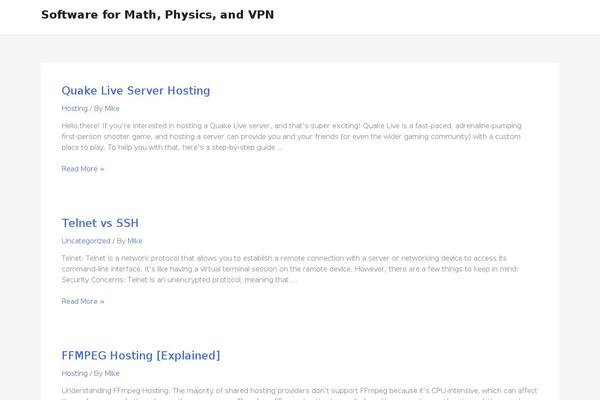The image size is (600, 400).
Task: Click empty header area right of site title
Action: (x=450, y=15)
